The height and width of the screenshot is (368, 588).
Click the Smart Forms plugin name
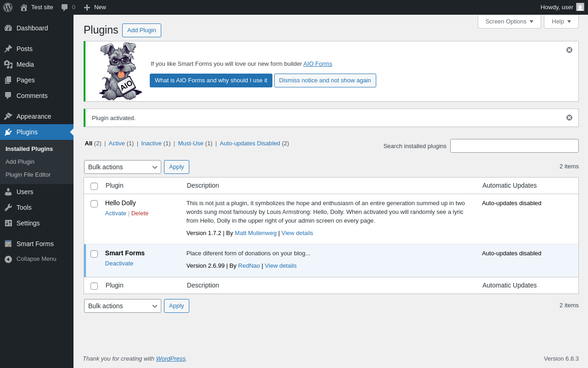(125, 253)
